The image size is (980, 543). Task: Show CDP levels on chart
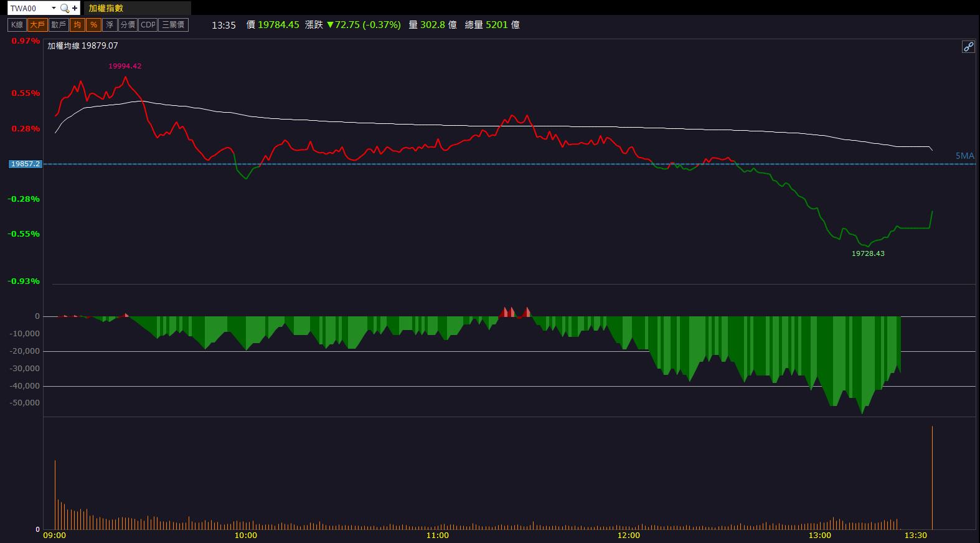click(x=148, y=25)
